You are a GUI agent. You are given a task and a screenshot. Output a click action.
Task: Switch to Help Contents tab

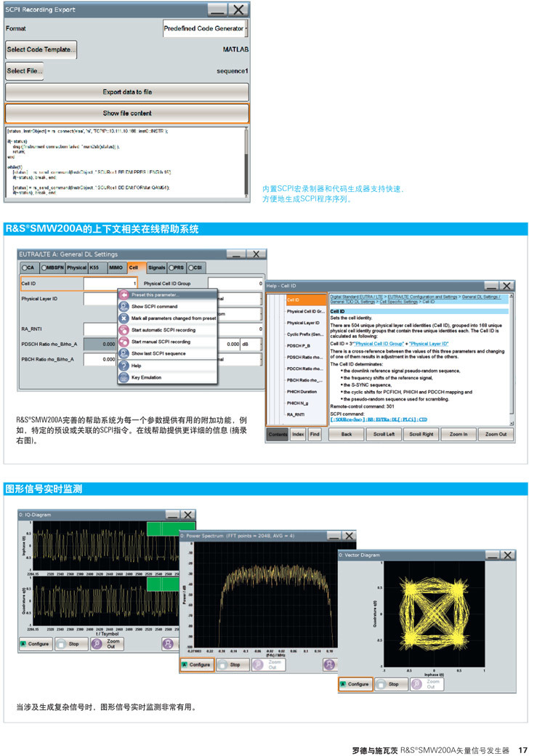[x=278, y=435]
